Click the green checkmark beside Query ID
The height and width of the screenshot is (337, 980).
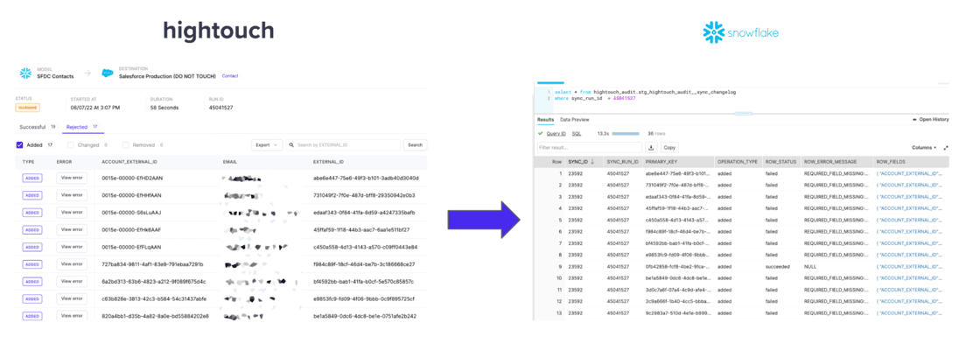541,133
